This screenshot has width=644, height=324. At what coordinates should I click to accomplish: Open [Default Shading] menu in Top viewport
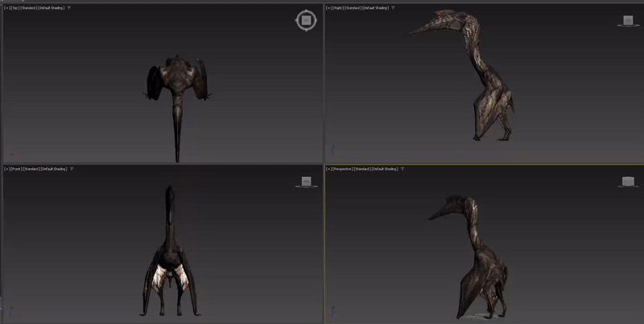[52, 8]
